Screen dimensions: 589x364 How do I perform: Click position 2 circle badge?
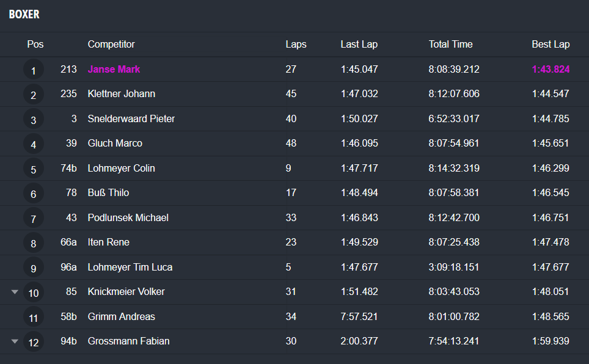coord(34,95)
